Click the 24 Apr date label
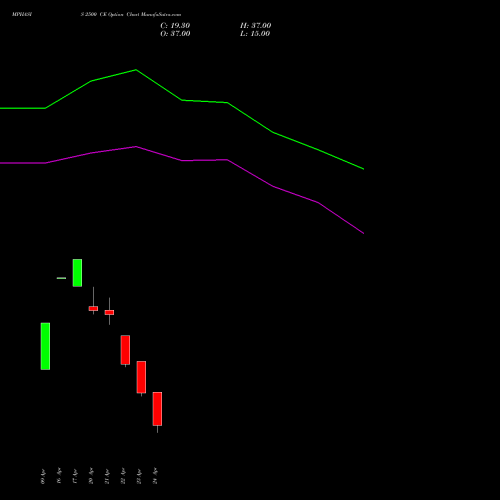Viewport: 500px width, 500px height. pyautogui.click(x=155, y=476)
